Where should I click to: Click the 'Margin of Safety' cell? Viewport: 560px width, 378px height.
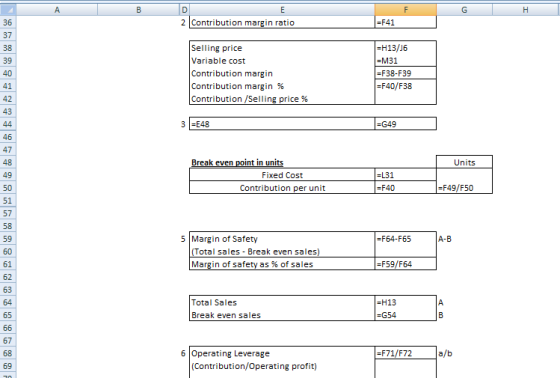(x=282, y=239)
